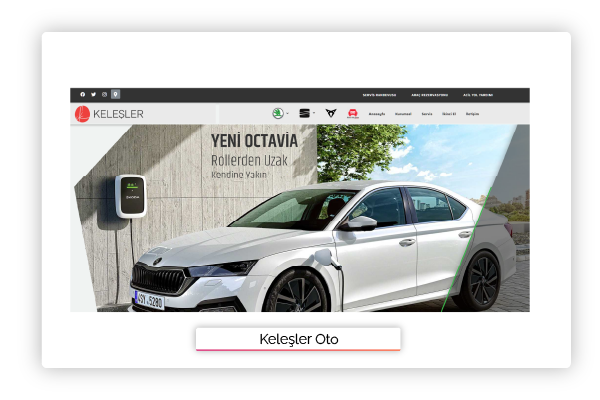
Task: Open the Facebook social icon
Action: 83,95
